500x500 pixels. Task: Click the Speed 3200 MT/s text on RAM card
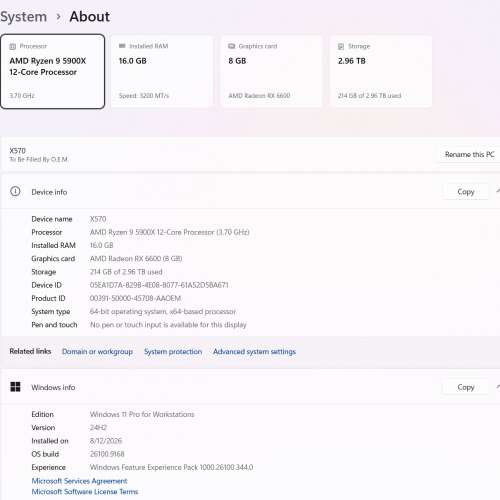point(144,96)
